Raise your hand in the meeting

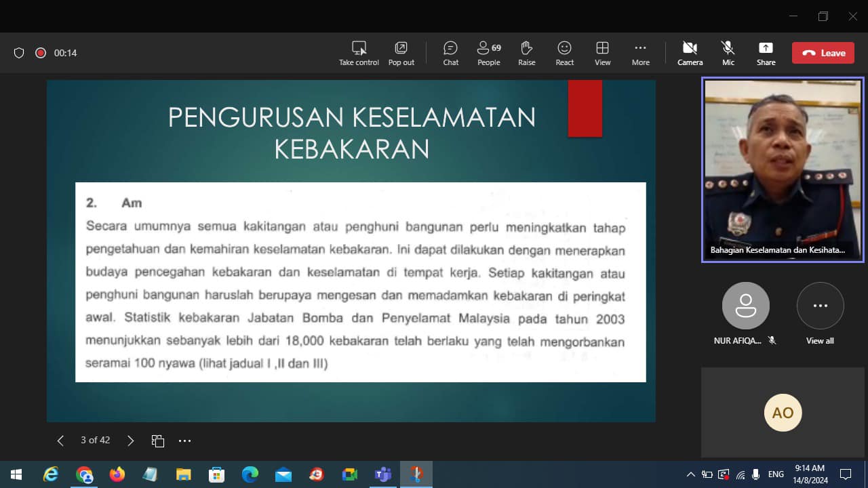(526, 53)
